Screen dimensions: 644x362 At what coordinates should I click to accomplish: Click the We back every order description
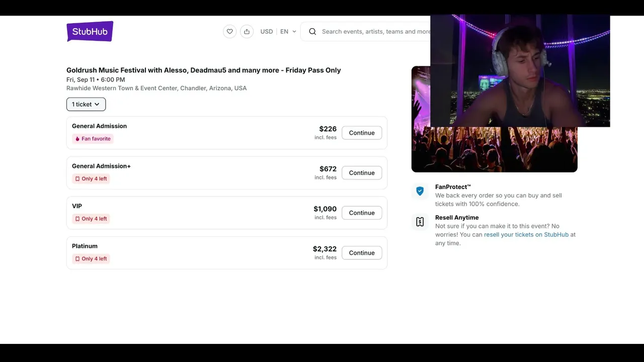tap(499, 200)
